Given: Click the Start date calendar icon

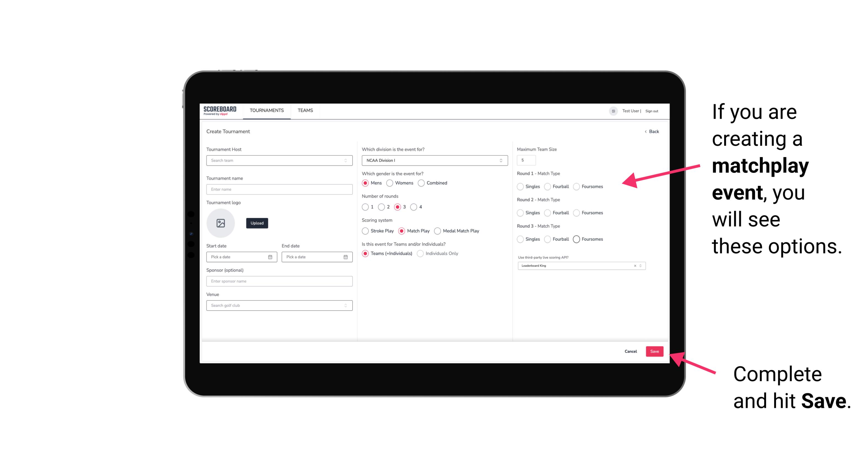Looking at the screenshot, I should [270, 257].
